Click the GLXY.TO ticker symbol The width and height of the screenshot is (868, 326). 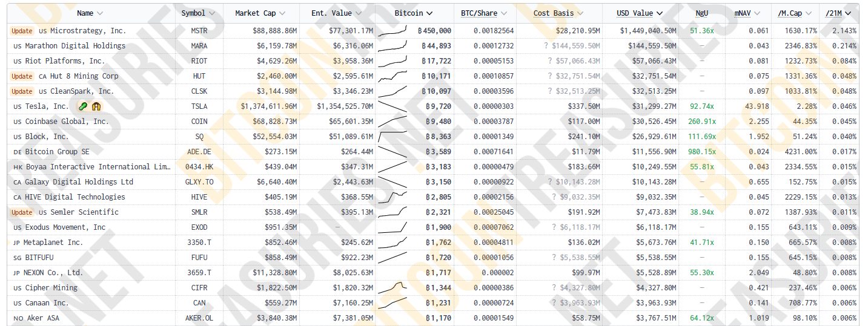(199, 182)
